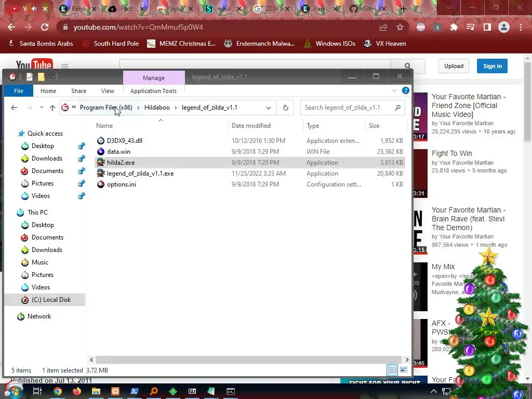Reload the YouTube page in Chrome

(45, 27)
